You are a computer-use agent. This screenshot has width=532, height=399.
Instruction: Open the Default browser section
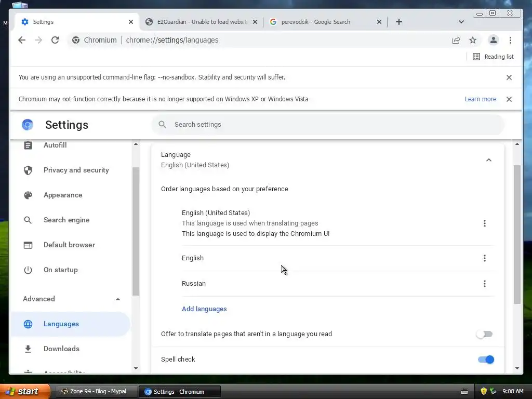pyautogui.click(x=71, y=245)
